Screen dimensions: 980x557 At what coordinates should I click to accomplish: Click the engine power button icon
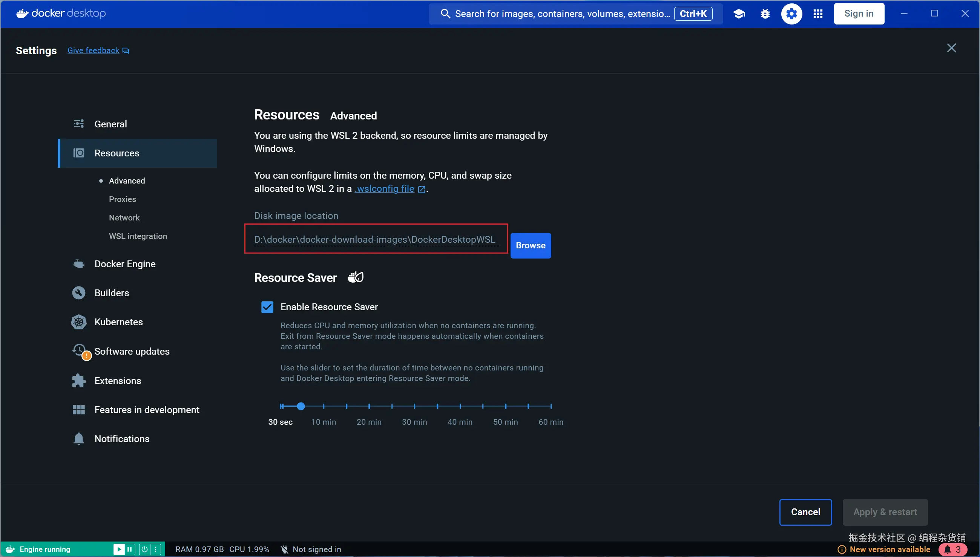[x=144, y=549]
